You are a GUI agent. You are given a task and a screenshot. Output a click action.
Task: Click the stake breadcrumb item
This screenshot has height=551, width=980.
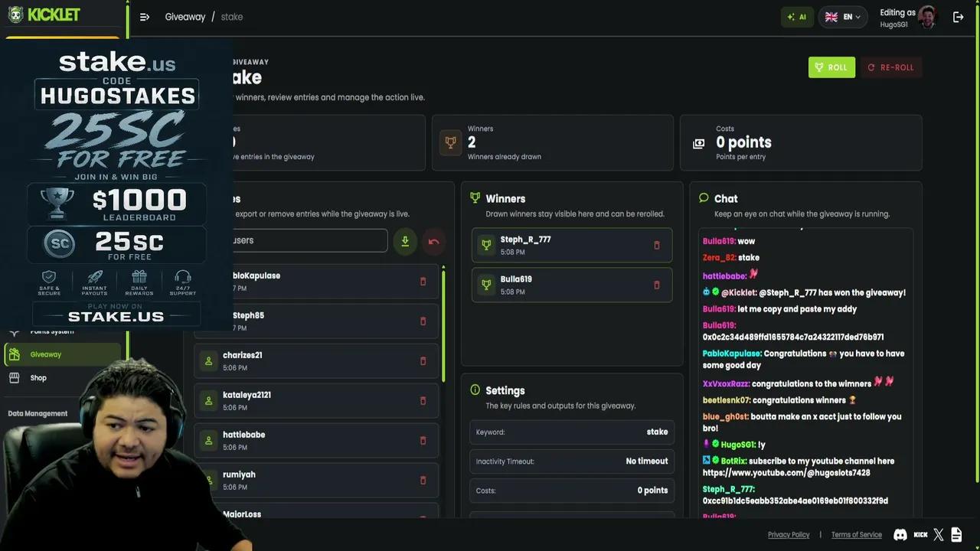(232, 17)
